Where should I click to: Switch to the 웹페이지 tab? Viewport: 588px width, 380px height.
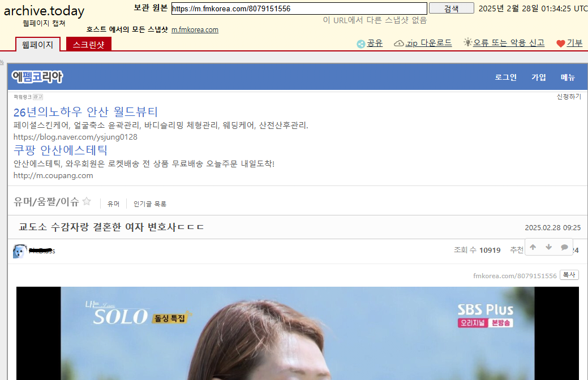(37, 45)
